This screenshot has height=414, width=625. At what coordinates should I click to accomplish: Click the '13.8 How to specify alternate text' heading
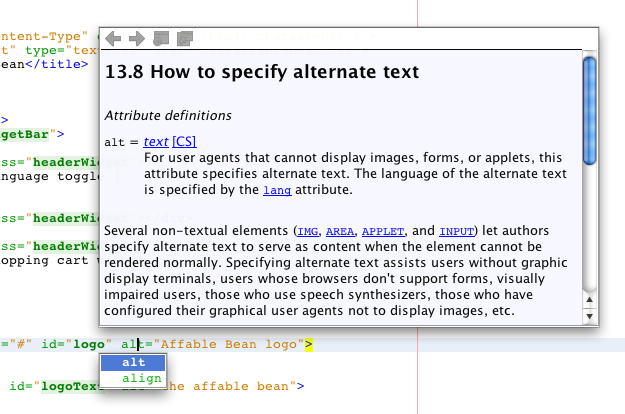(x=261, y=73)
